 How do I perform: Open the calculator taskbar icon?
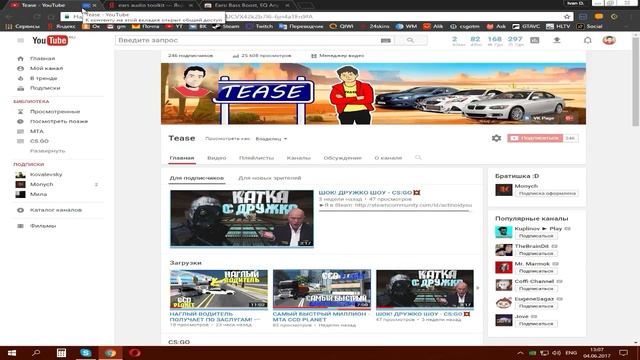[61, 353]
